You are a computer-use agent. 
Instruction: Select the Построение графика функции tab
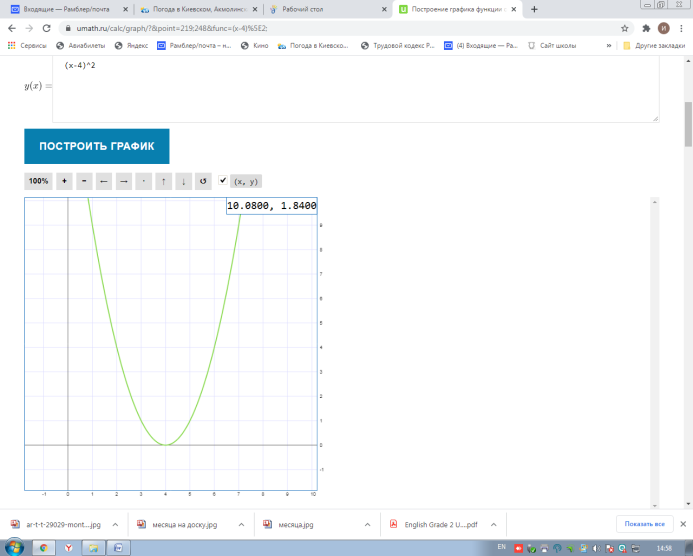pos(458,9)
